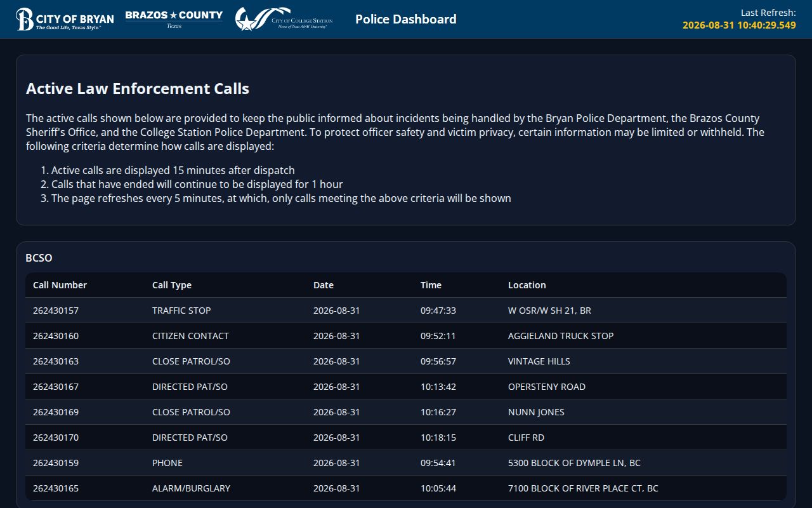Click location NUNN JONES

click(x=536, y=412)
